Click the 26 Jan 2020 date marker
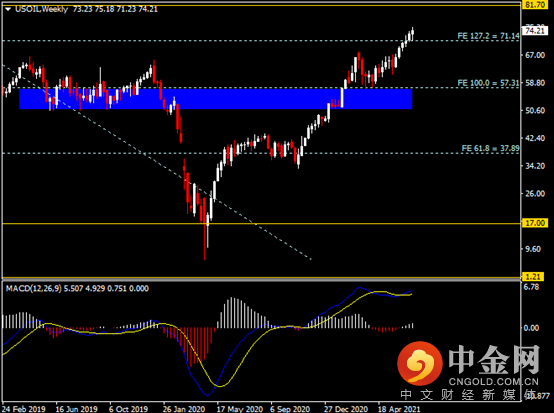554x413 pixels. 184,409
